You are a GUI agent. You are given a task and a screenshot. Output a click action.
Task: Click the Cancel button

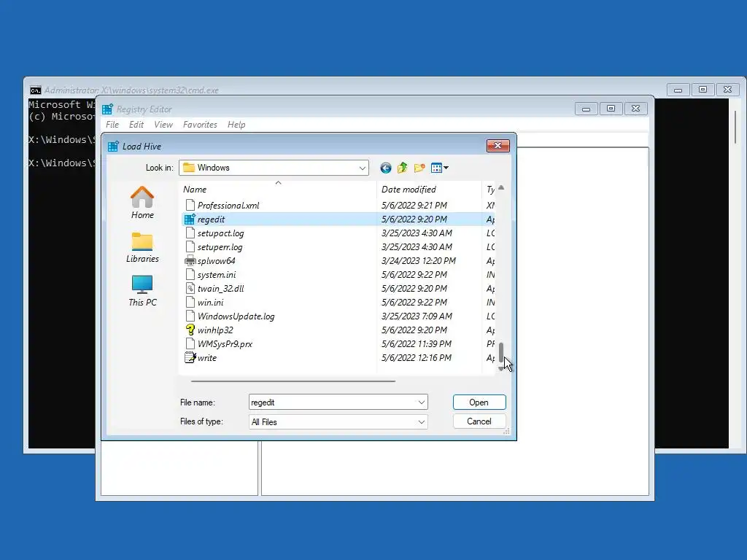[479, 421]
